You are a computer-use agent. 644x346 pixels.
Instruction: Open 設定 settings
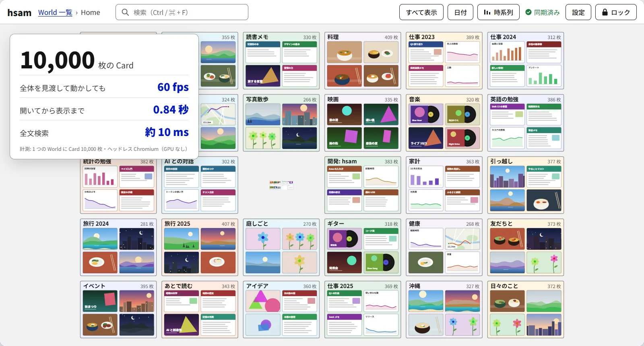[578, 12]
